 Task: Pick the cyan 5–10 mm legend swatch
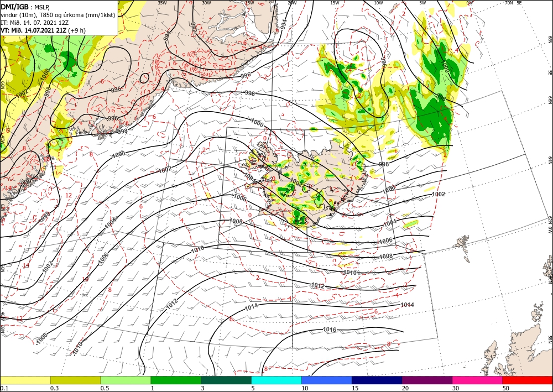tap(276, 380)
